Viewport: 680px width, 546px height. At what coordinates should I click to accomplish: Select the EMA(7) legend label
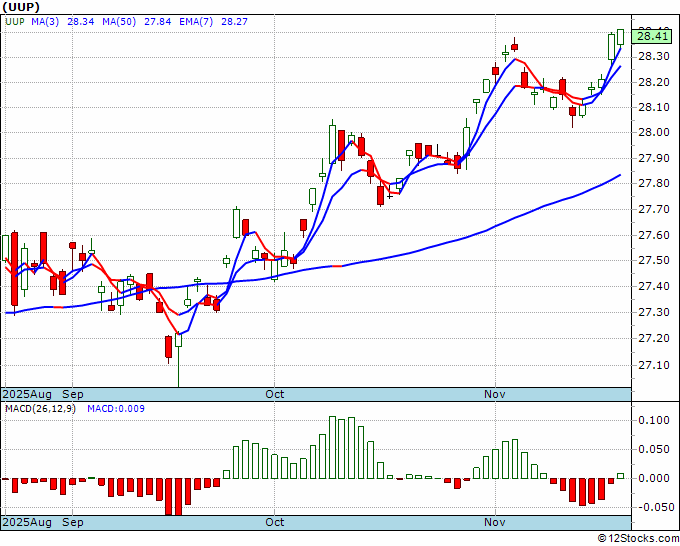196,22
